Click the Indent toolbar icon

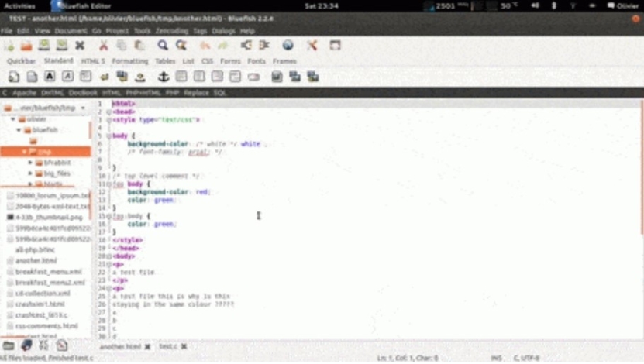264,46
